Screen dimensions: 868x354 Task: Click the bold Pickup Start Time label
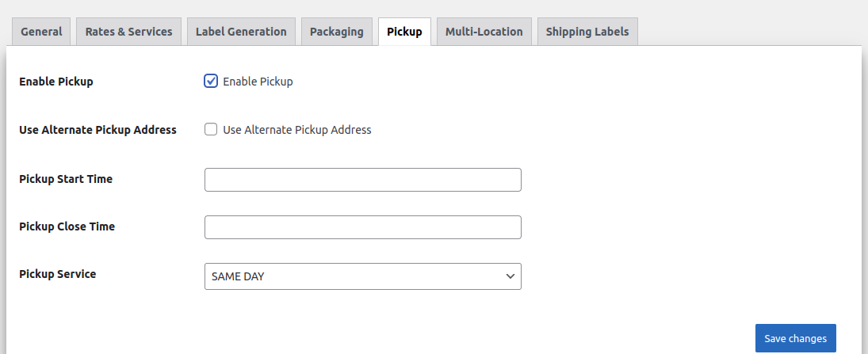[66, 179]
